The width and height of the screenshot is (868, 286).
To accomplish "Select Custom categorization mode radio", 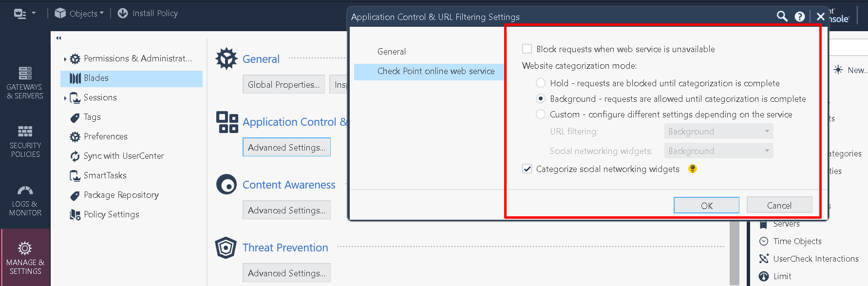I will click(x=541, y=114).
